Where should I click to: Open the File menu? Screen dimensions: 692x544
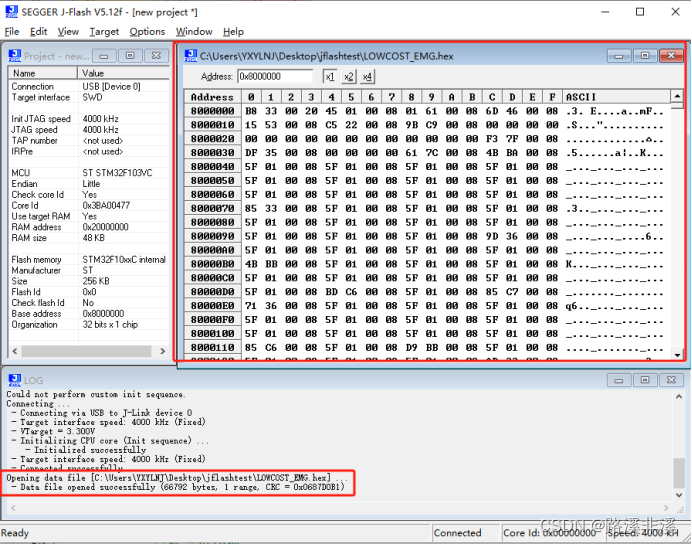12,32
